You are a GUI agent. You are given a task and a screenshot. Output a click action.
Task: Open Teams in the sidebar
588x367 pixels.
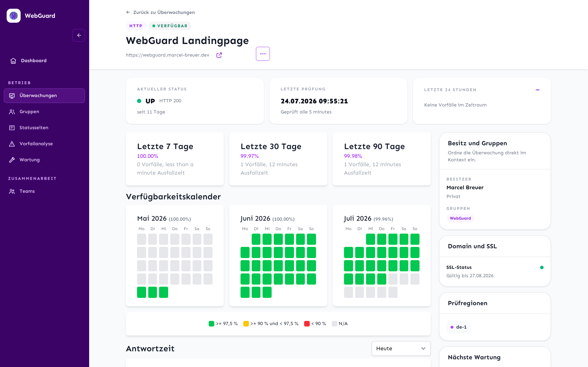point(44,191)
